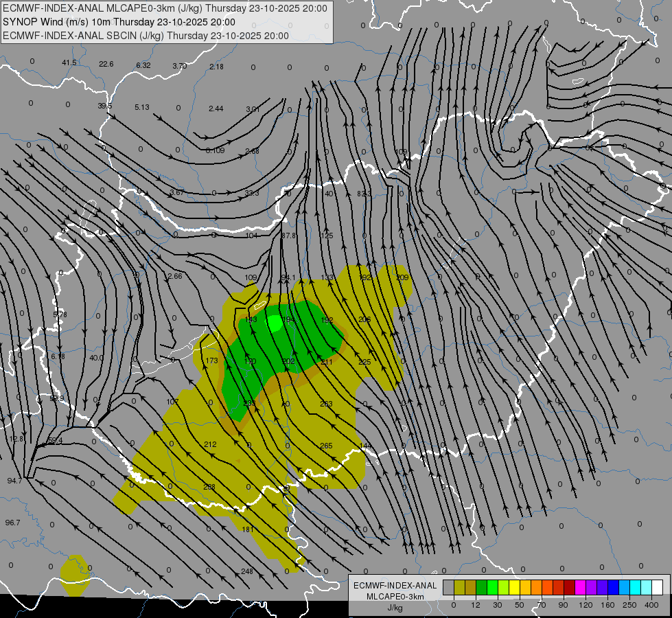Click the pale cyan legend swatch
This screenshot has height=618, width=672.
[647, 587]
